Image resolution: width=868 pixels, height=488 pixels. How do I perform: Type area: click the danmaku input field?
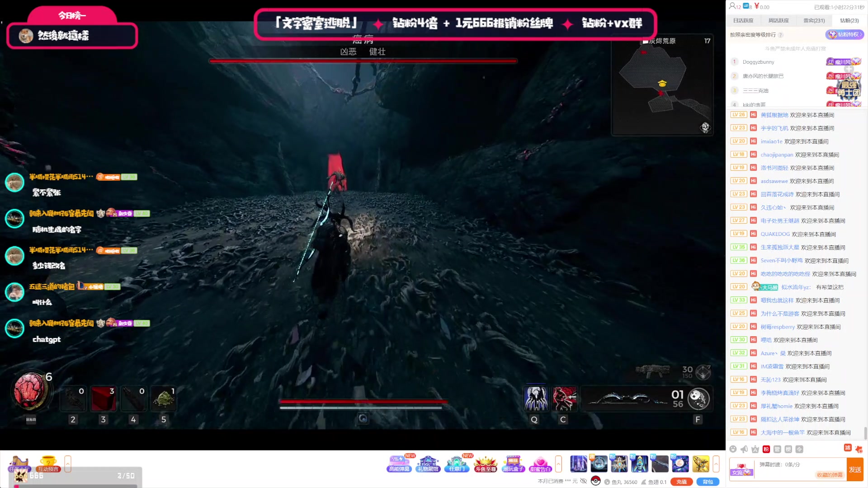[x=800, y=470]
